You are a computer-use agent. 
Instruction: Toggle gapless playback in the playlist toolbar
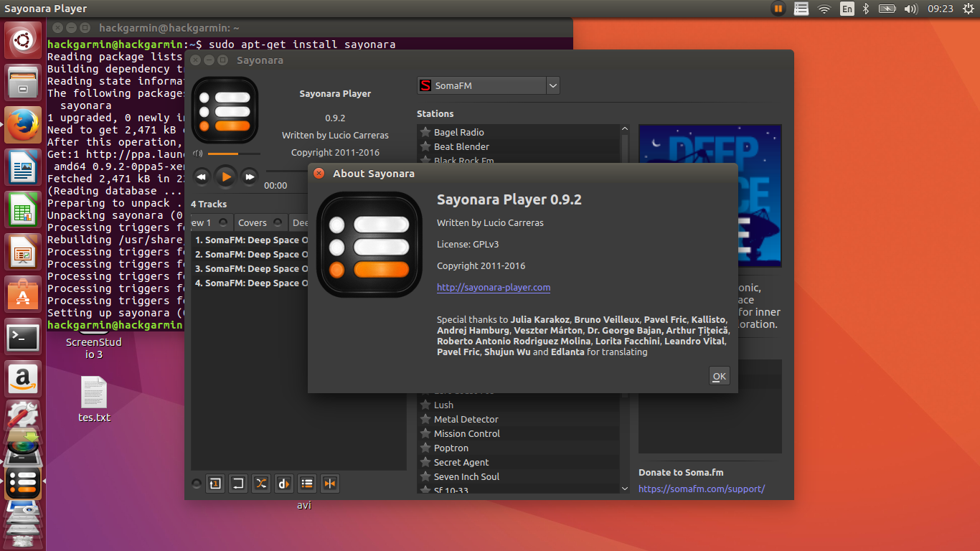pos(330,484)
